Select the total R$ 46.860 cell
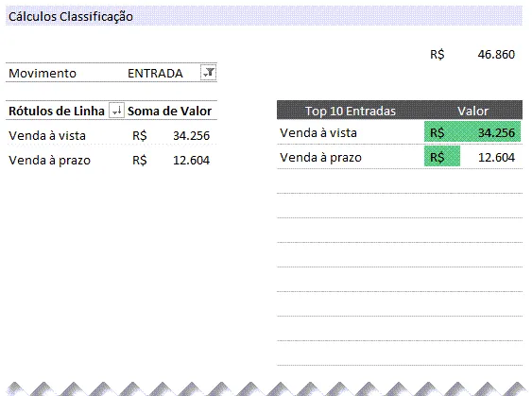 472,54
